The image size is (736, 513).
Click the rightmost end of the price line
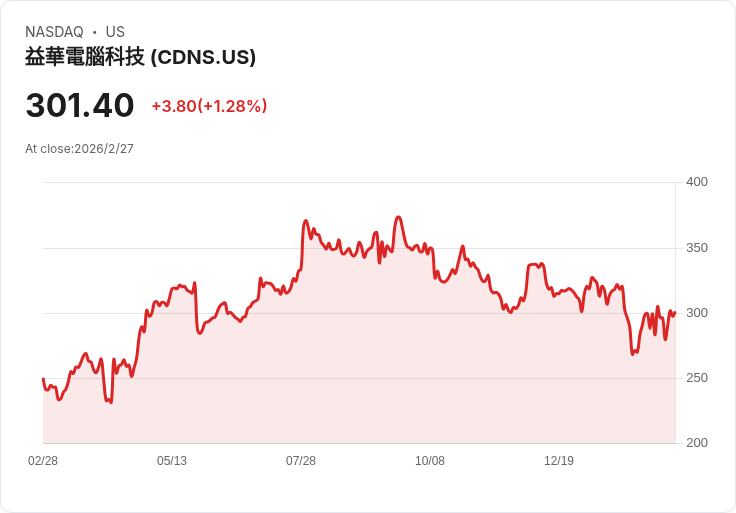tap(675, 313)
